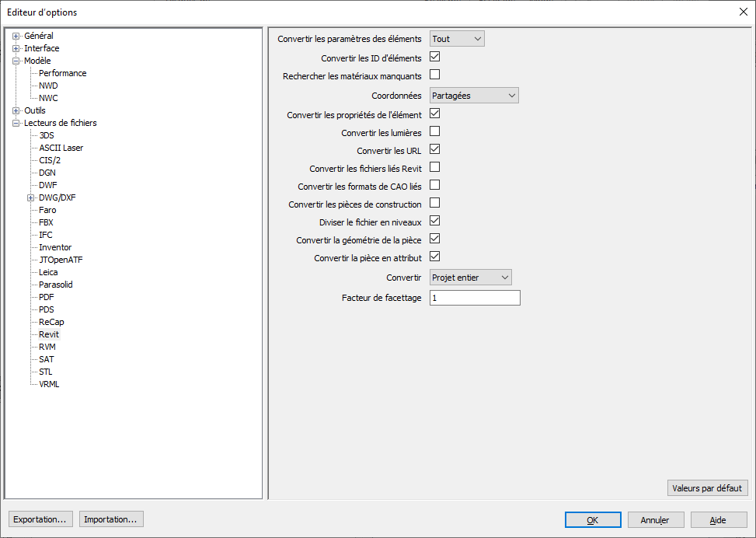Uncheck 'Convertir les ID d'éléments'
This screenshot has height=538, width=756.
click(435, 57)
